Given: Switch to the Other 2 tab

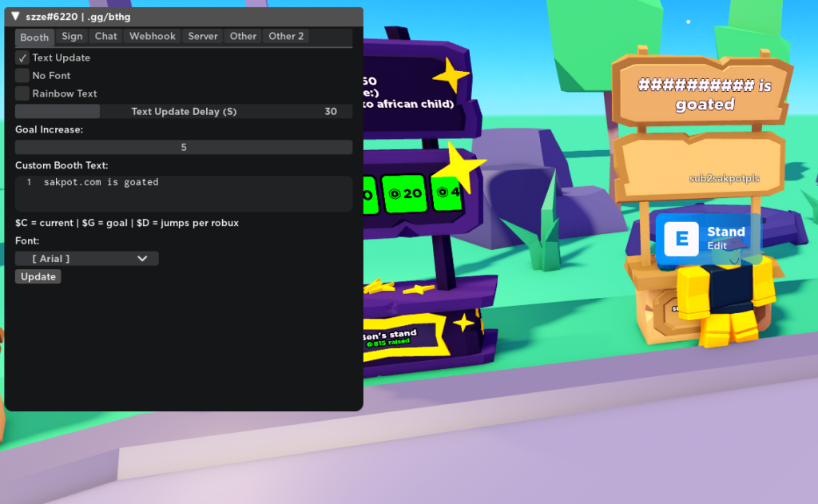Looking at the screenshot, I should pyautogui.click(x=286, y=36).
